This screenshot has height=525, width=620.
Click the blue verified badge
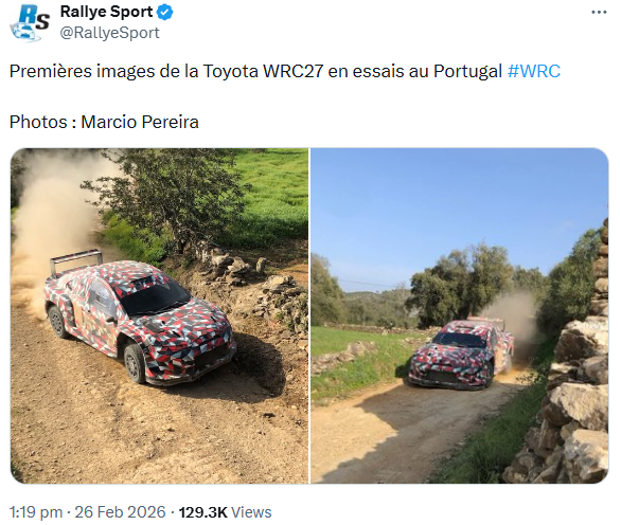[x=165, y=13]
